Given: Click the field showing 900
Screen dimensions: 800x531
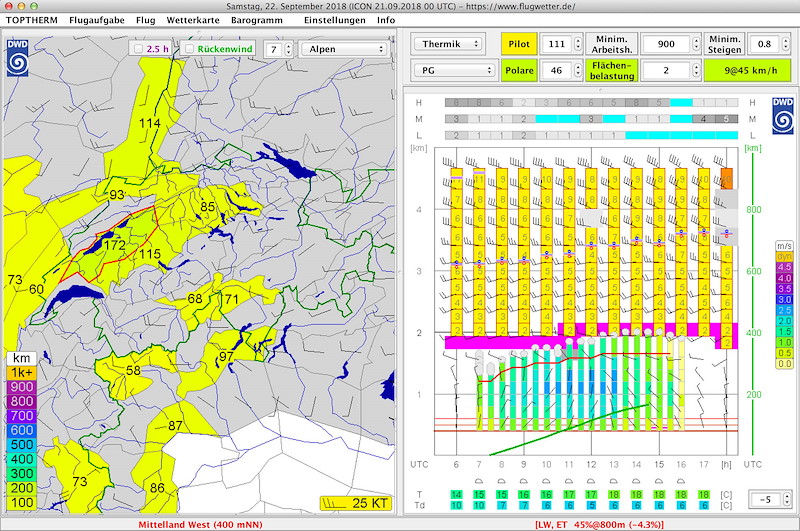Looking at the screenshot, I should (666, 44).
